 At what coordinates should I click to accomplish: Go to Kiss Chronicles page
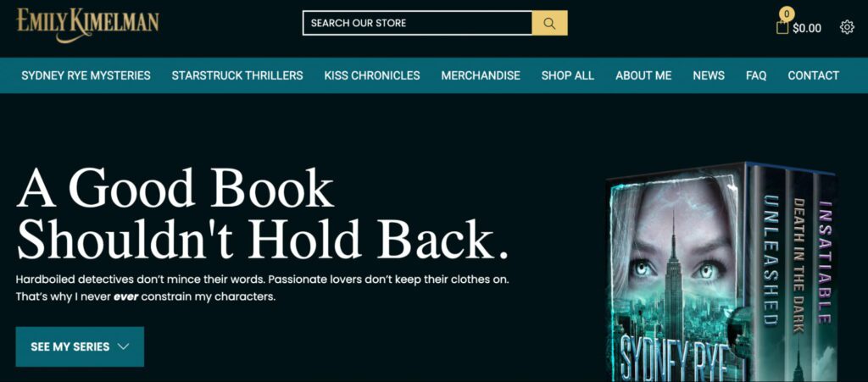click(372, 75)
